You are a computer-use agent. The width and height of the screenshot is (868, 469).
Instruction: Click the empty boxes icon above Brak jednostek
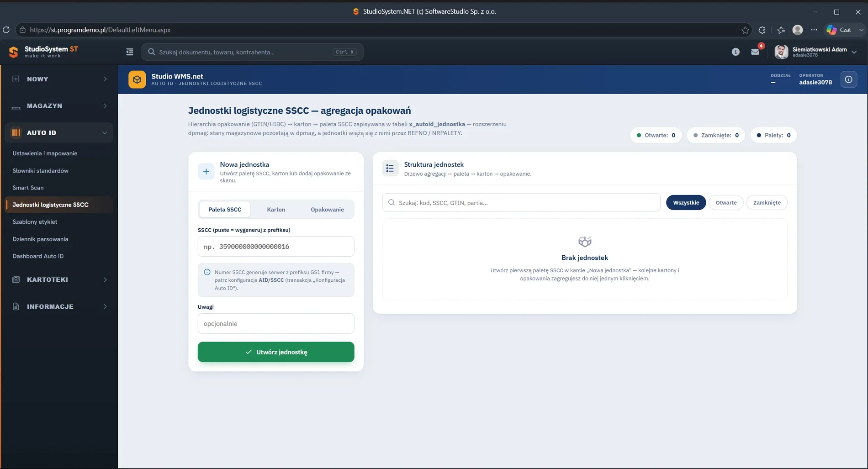[x=585, y=241]
